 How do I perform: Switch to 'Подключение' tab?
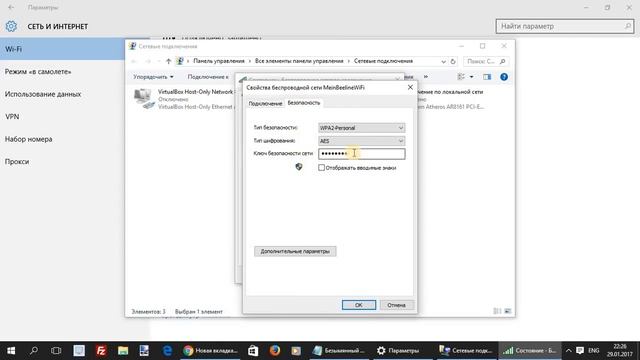pos(265,104)
